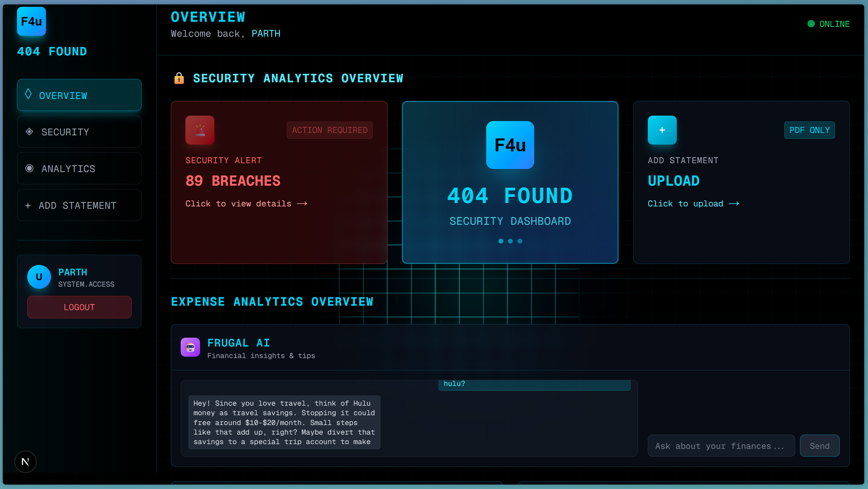Open the Overview sidebar menu item
Viewport: 868px width, 489px height.
[79, 95]
